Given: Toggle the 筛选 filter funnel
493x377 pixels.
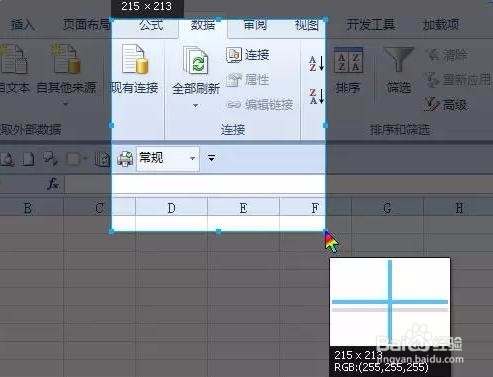Looking at the screenshot, I should point(399,70).
